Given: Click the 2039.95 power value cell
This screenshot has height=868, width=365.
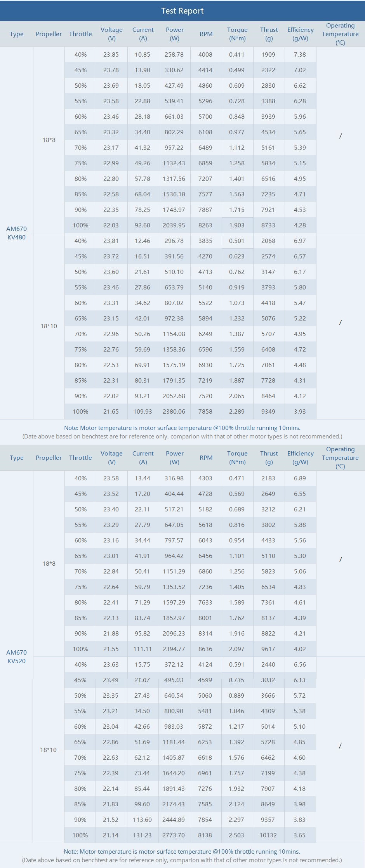Looking at the screenshot, I should [x=174, y=225].
